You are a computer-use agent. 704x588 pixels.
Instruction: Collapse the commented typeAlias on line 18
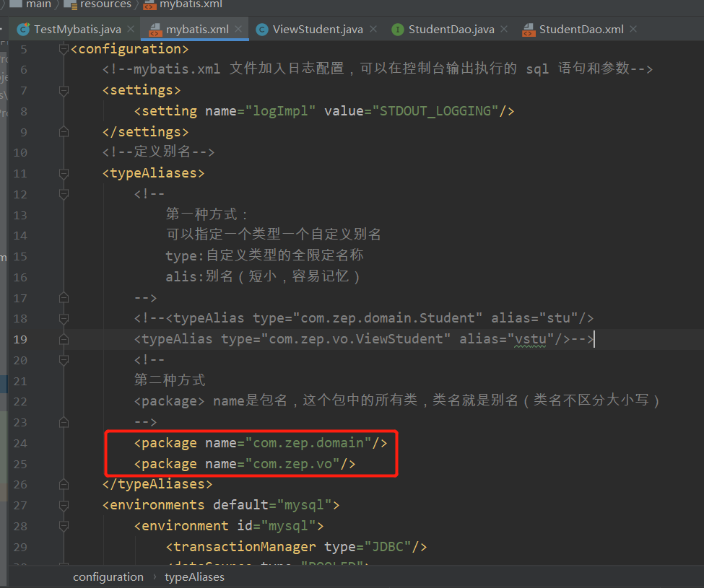pos(64,318)
